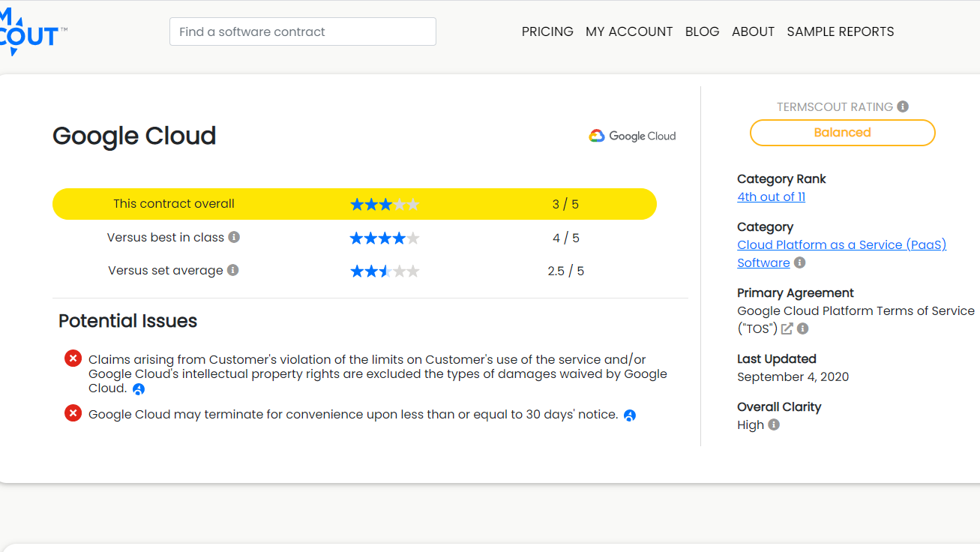Open the TOS external link icon
Viewport: 980px width, 552px height.
[x=787, y=328]
